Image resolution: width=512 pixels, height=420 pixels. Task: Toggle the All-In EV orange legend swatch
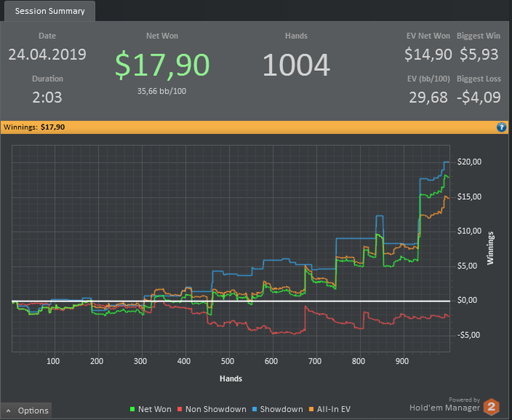(x=311, y=409)
